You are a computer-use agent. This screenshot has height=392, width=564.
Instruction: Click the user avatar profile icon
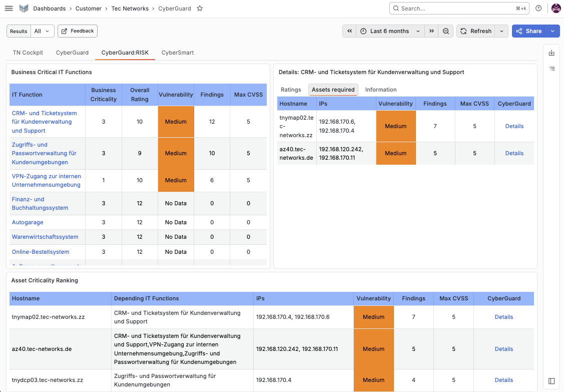tap(556, 9)
